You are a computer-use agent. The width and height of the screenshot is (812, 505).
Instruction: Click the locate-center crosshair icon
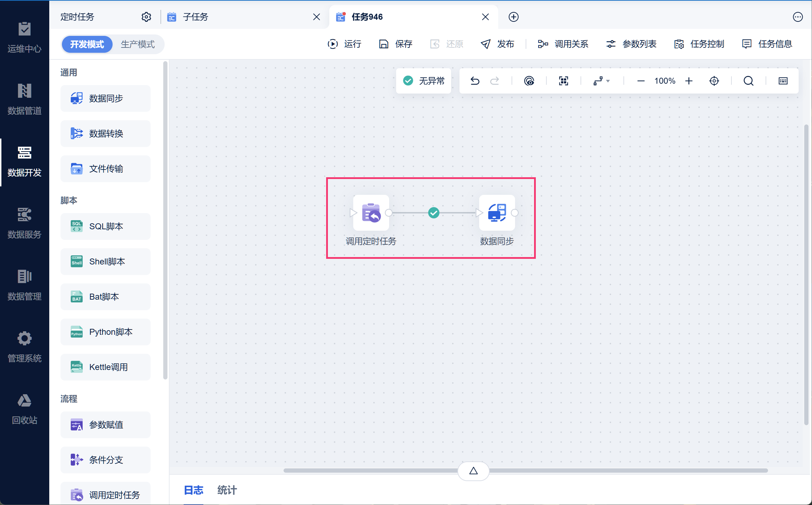(714, 81)
